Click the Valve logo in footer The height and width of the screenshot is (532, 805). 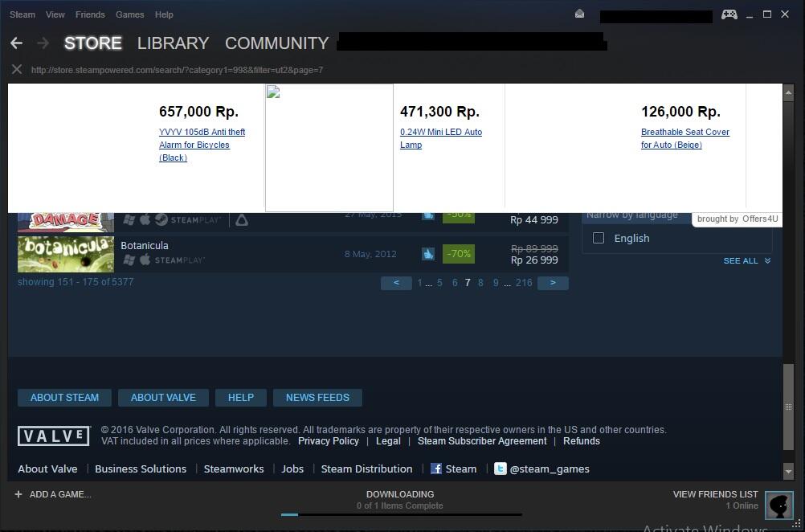[x=53, y=436]
